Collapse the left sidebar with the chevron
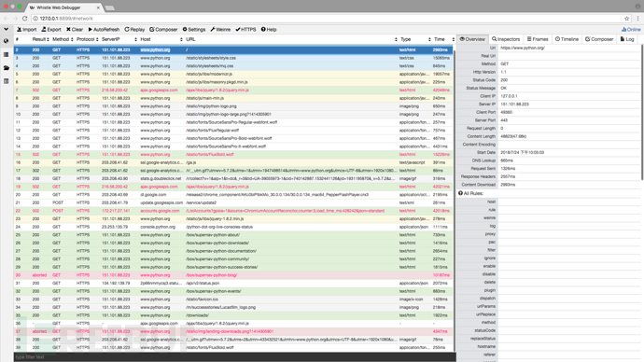This screenshot has height=362, width=644. click(7, 30)
